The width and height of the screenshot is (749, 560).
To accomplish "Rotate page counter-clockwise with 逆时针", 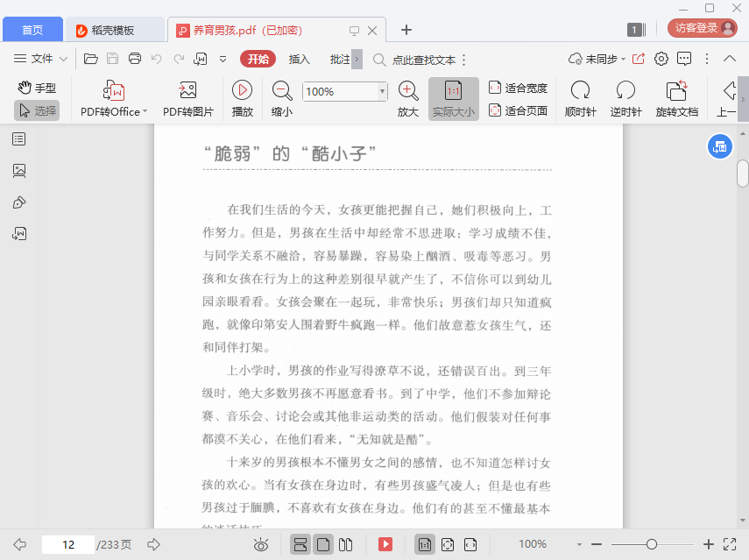I will click(625, 91).
